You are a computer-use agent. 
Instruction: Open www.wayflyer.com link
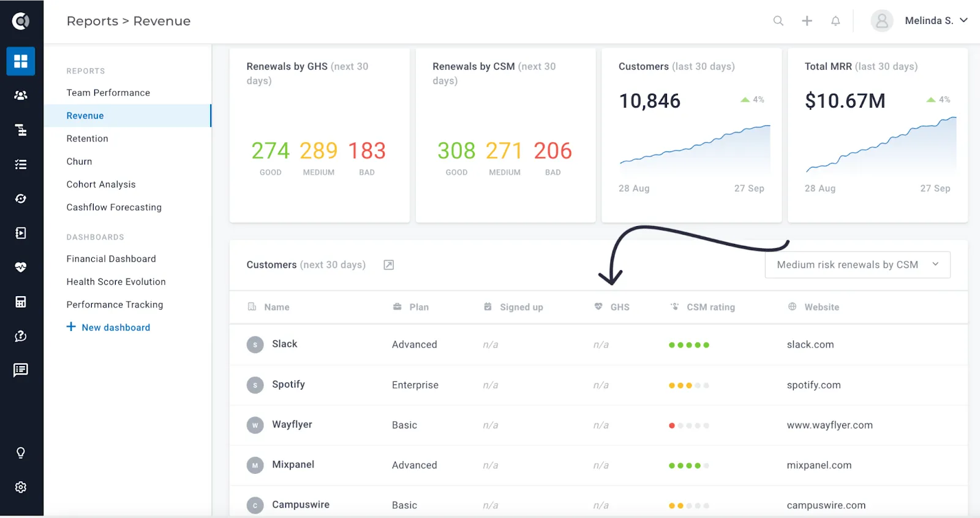[x=830, y=425]
